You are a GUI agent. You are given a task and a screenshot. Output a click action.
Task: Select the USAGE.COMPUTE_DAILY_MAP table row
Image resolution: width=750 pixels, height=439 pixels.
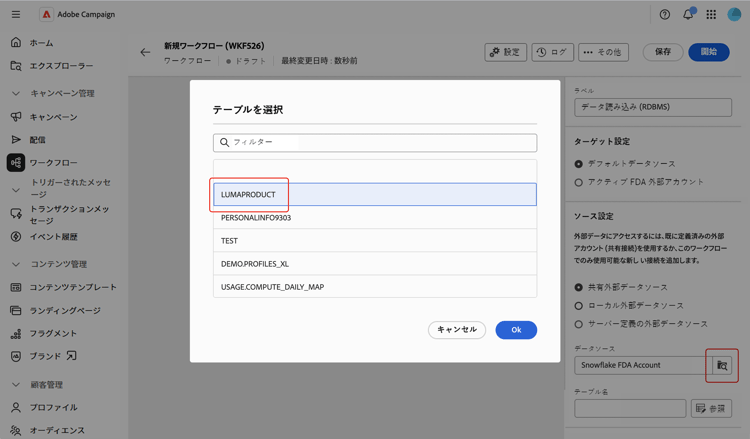click(375, 286)
